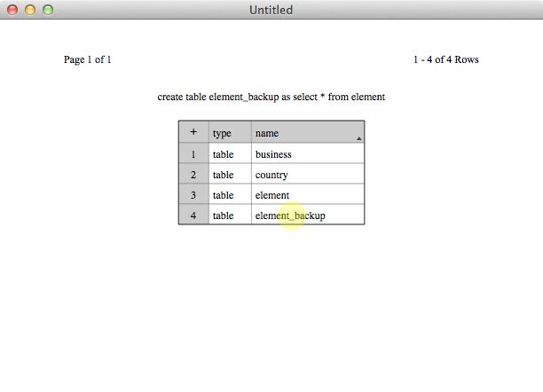Minimize the Untitled window
Screen dimensions: 543x392
[30, 10]
